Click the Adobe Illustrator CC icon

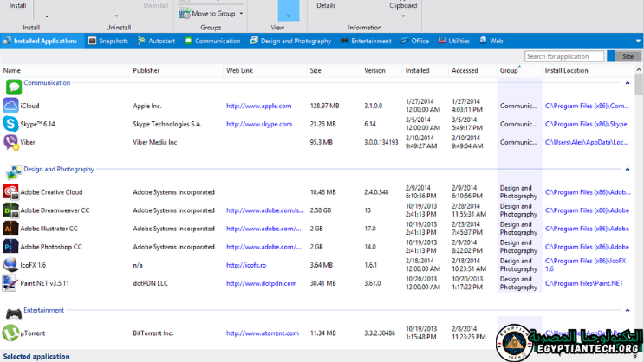click(x=10, y=229)
